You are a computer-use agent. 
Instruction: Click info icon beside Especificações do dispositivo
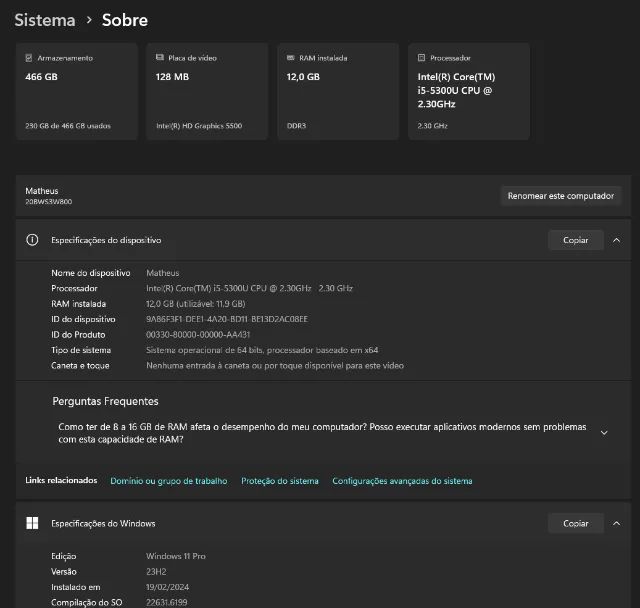[x=32, y=240]
